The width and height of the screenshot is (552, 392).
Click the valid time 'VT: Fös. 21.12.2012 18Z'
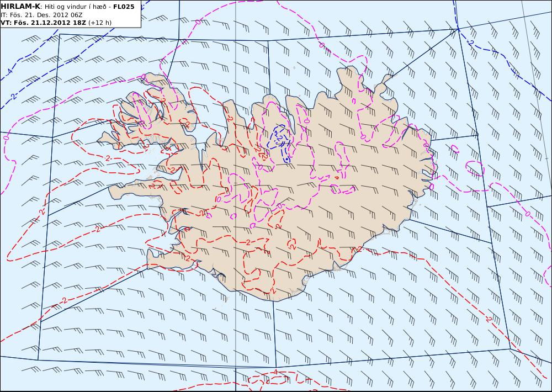point(43,23)
